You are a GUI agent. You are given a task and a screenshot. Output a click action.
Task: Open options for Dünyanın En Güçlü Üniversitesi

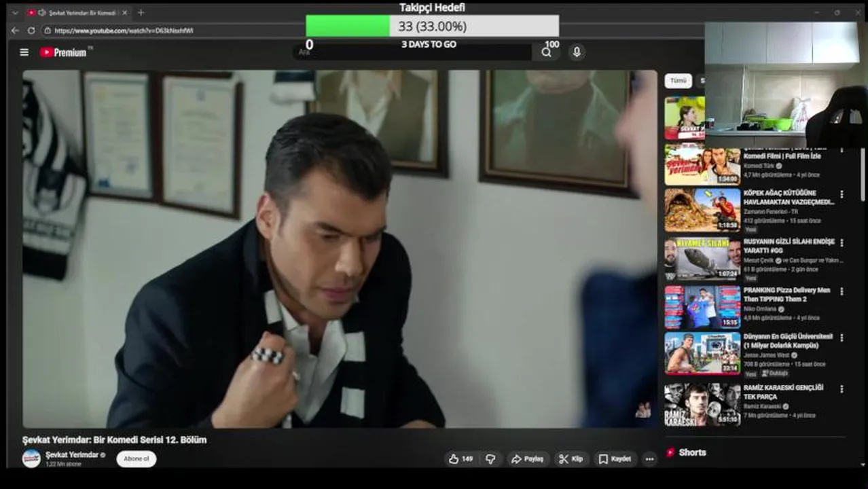point(842,338)
